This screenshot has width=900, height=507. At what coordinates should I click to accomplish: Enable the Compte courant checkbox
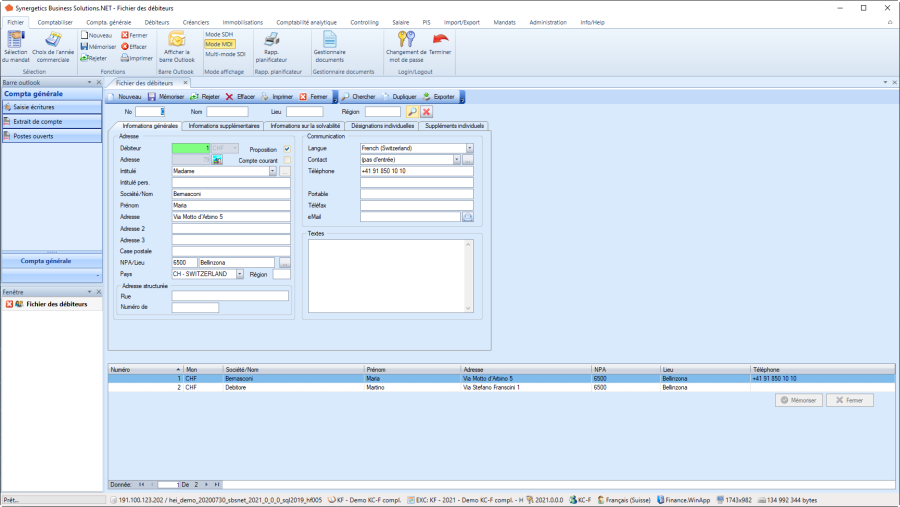click(287, 160)
